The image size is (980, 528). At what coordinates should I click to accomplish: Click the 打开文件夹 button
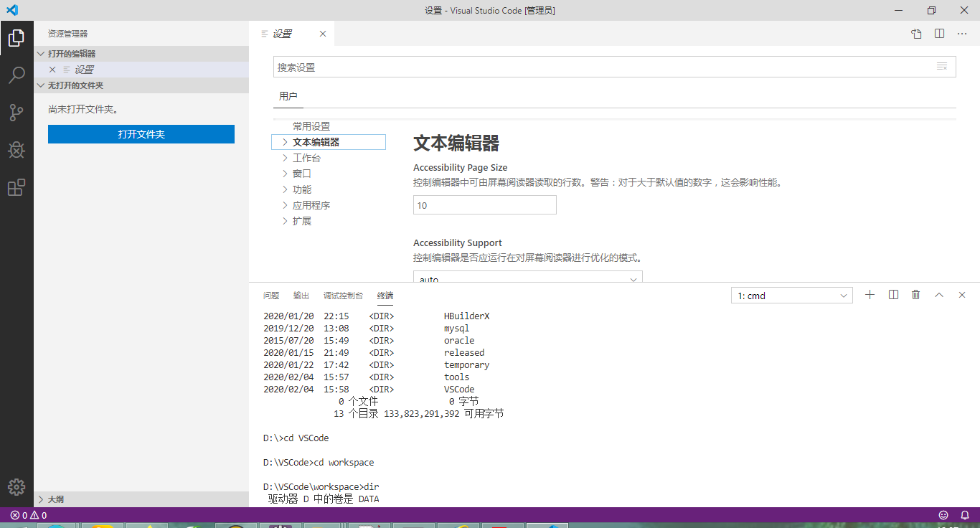(141, 134)
